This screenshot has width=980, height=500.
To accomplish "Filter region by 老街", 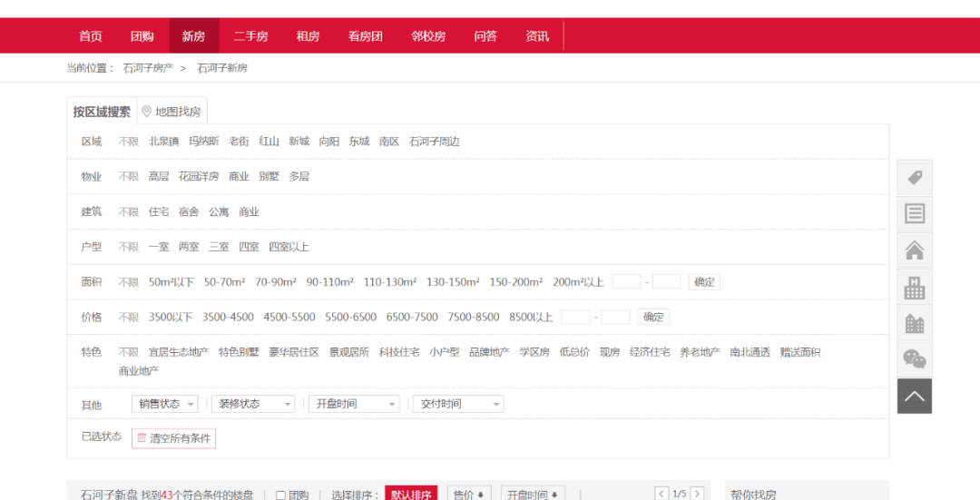I will [x=240, y=142].
